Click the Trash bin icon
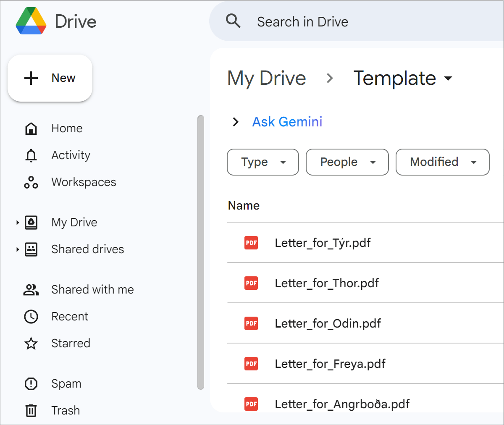The width and height of the screenshot is (504, 425). click(31, 411)
